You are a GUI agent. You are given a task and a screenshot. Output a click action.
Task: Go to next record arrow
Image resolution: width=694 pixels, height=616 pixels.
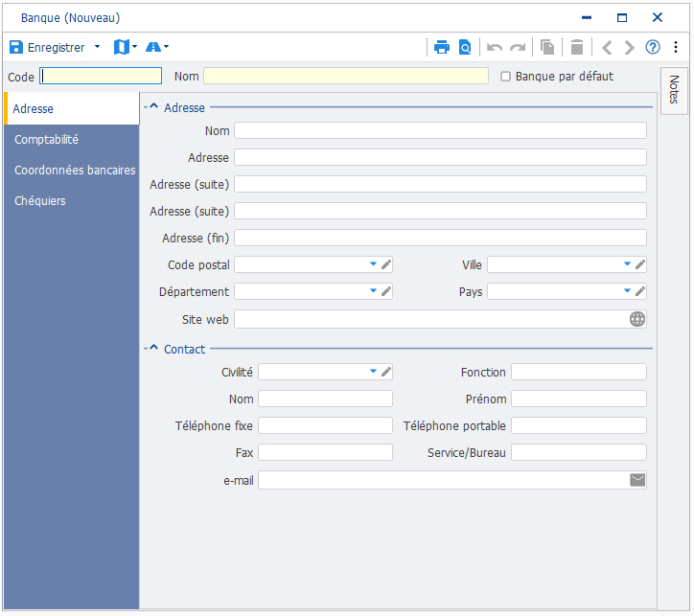(x=629, y=47)
